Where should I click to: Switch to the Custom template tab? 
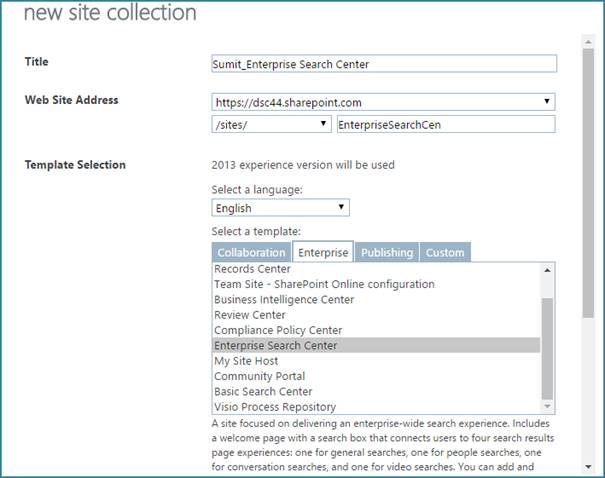[445, 252]
